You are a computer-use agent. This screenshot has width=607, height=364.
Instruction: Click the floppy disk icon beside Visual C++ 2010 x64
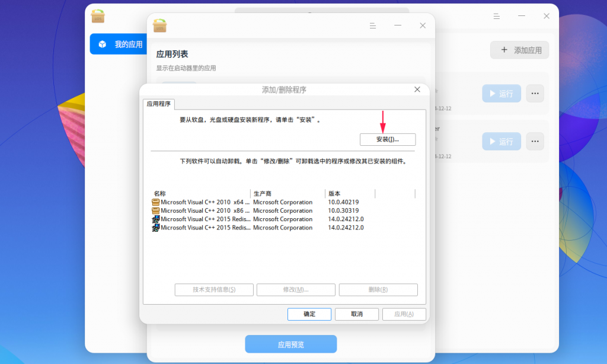pyautogui.click(x=155, y=202)
